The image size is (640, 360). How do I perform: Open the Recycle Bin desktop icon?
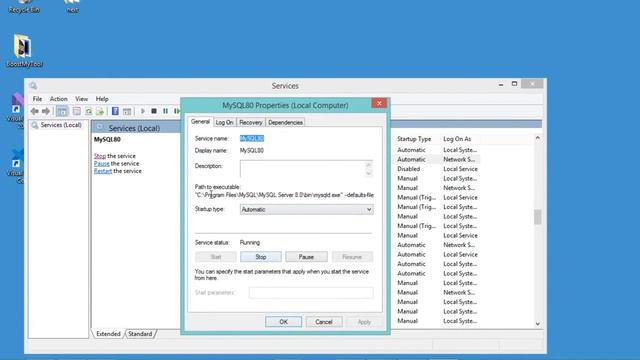(x=24, y=7)
